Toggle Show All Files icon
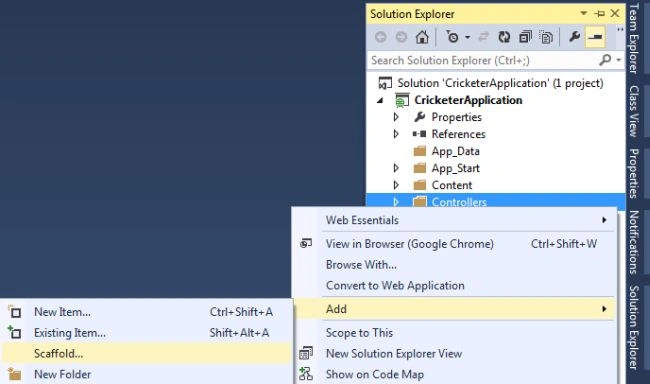Image resolution: width=650 pixels, height=384 pixels. coord(546,37)
